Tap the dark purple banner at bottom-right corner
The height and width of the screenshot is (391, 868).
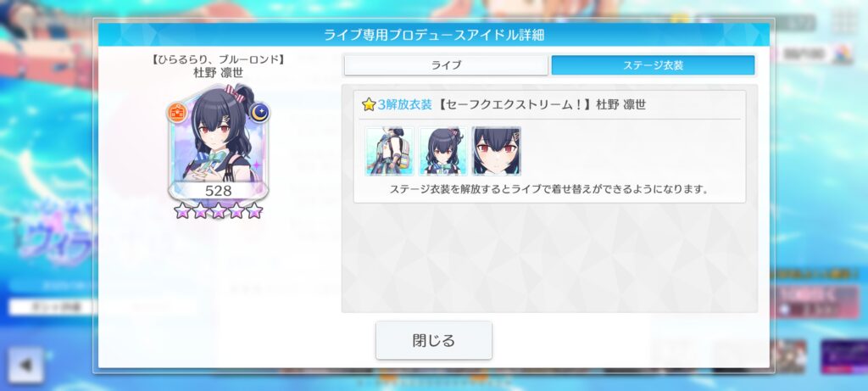click(843, 357)
